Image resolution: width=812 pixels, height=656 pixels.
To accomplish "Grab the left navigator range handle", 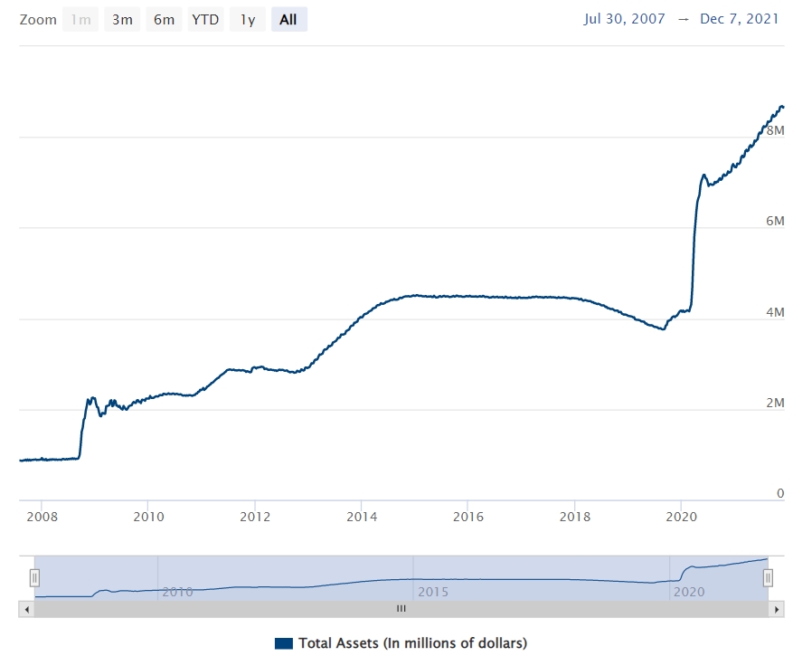I will coord(34,576).
